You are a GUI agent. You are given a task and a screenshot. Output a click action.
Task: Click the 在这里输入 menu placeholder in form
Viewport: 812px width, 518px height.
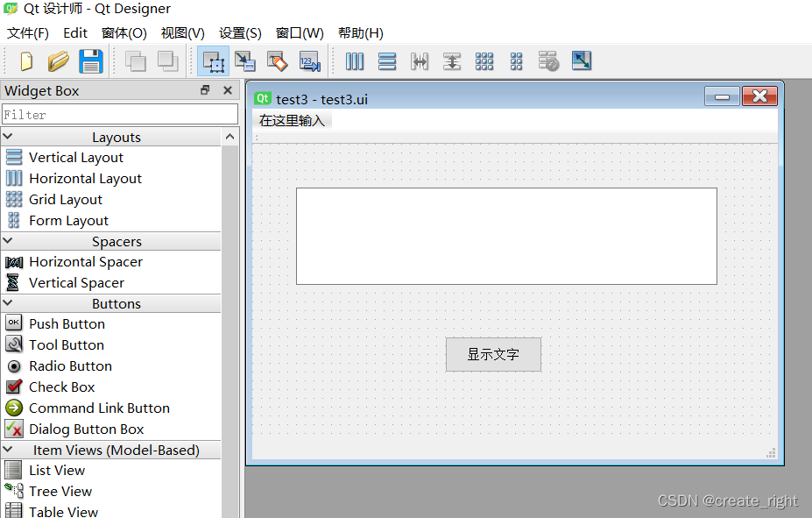[x=292, y=121]
